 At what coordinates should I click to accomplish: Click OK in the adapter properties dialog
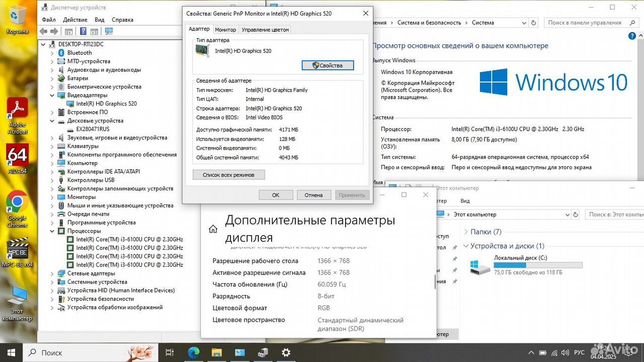[x=276, y=195]
